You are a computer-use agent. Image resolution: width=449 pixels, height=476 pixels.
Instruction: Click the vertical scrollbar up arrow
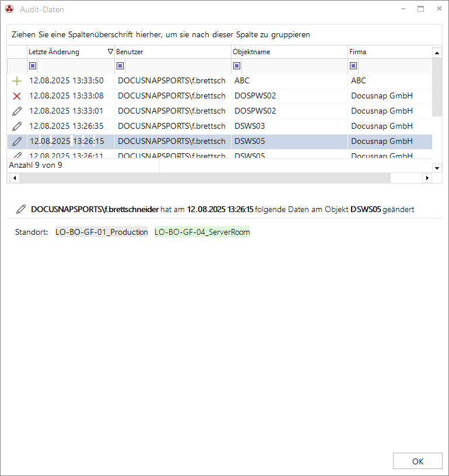(437, 53)
